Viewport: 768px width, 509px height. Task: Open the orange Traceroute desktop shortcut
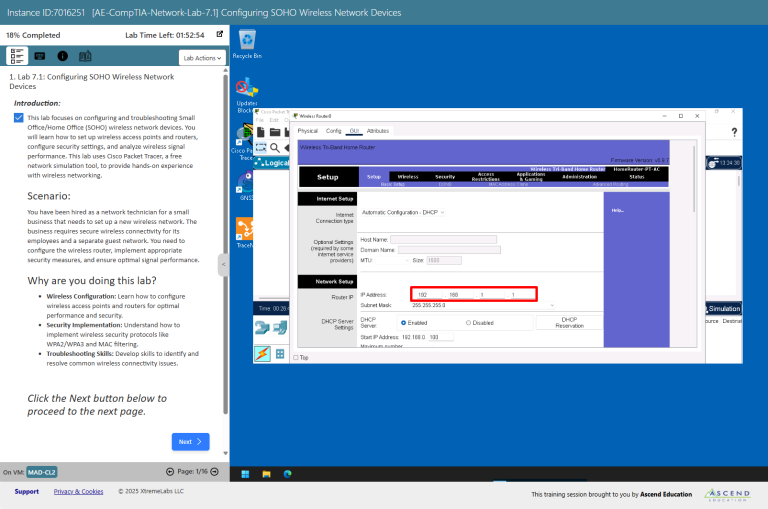[x=244, y=232]
